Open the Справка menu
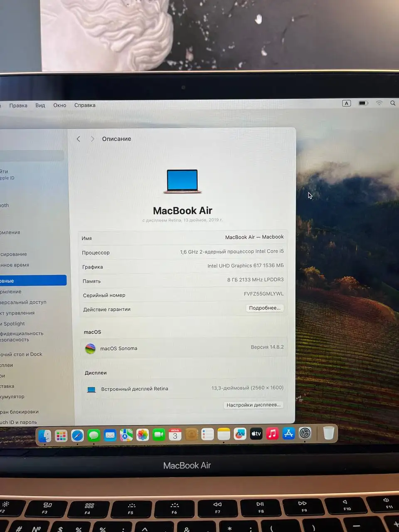Image resolution: width=399 pixels, height=532 pixels. click(85, 105)
